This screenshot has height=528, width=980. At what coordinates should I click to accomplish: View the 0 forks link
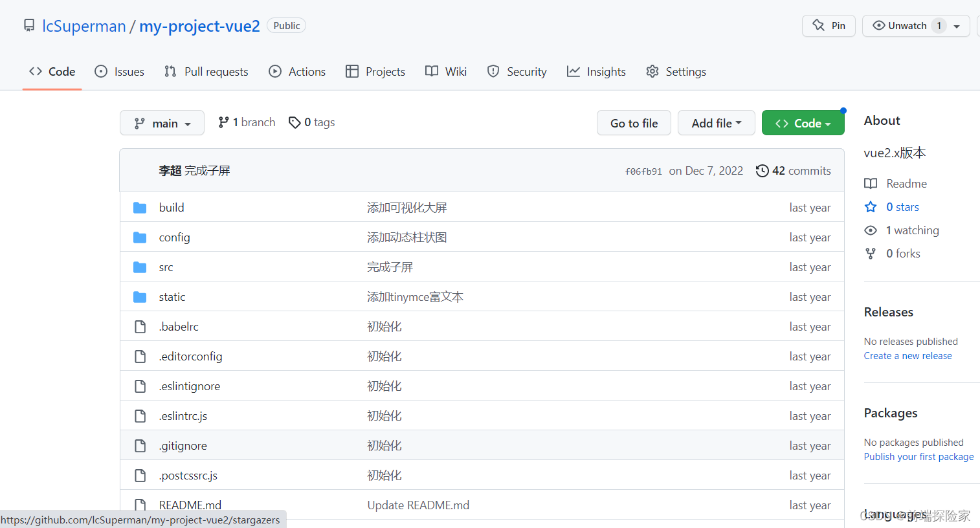coord(903,254)
